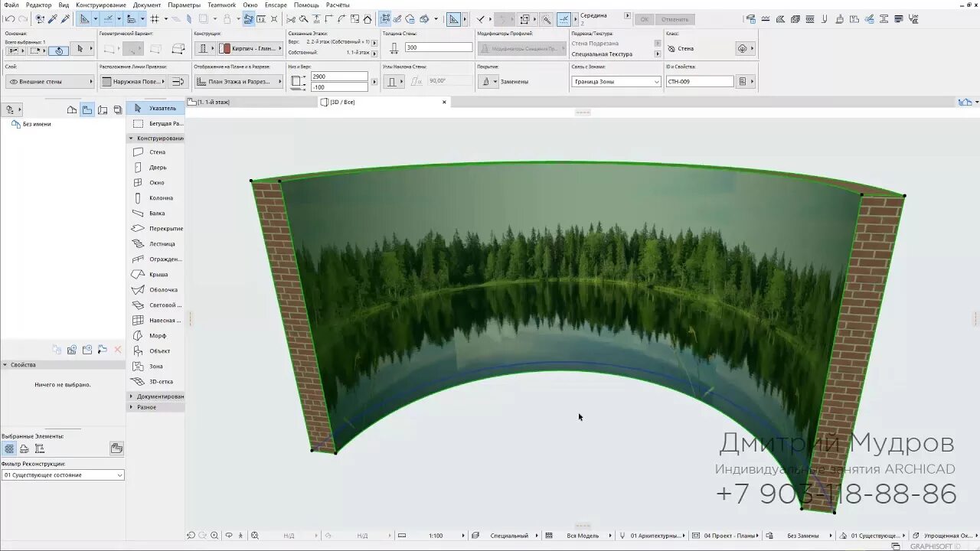Pick the Крыша roof tool
Image resolution: width=980 pixels, height=551 pixels.
(x=156, y=275)
